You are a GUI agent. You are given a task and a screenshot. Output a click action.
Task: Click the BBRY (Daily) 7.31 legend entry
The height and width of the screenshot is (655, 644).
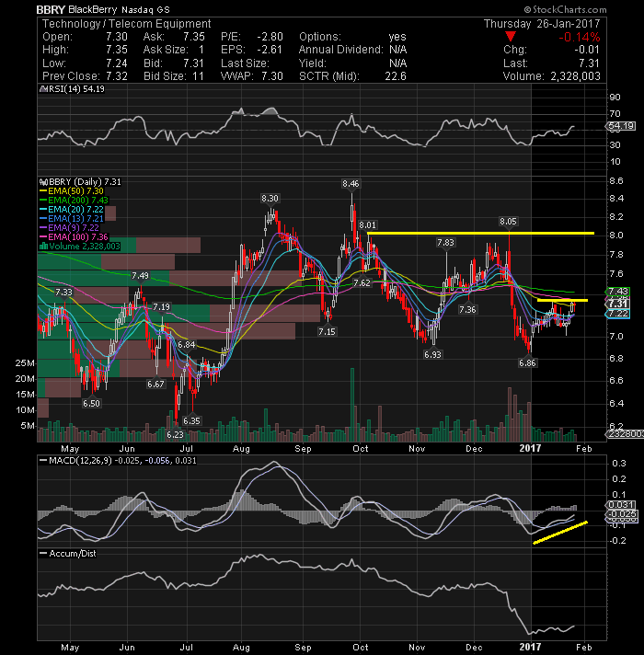click(x=81, y=182)
